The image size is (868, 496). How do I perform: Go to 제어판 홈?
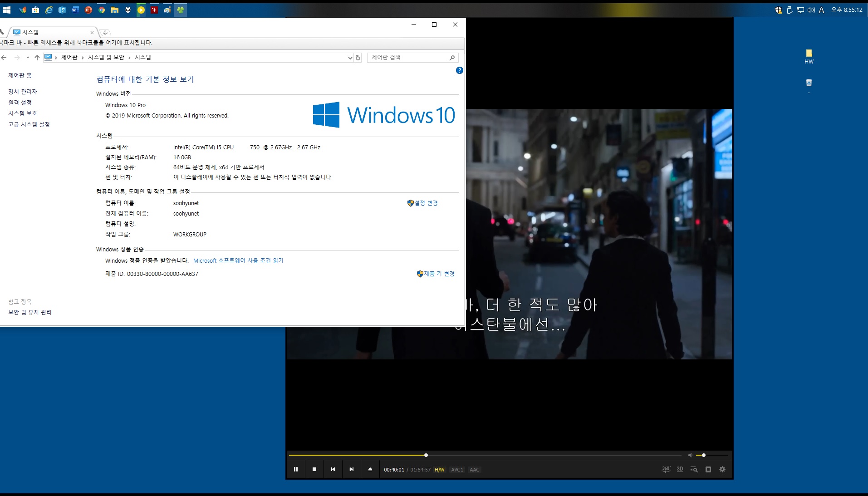[x=20, y=75]
